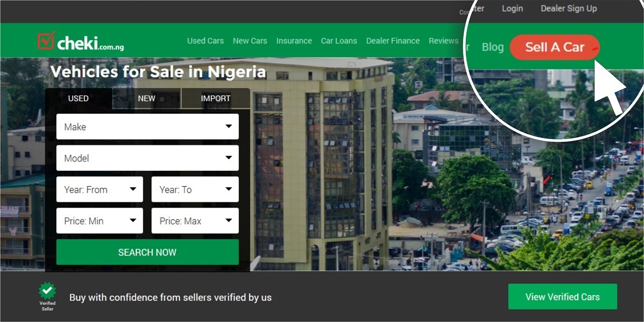Screen dimensions: 644x322
Task: Choose the Year: To dropdown
Action: click(195, 189)
